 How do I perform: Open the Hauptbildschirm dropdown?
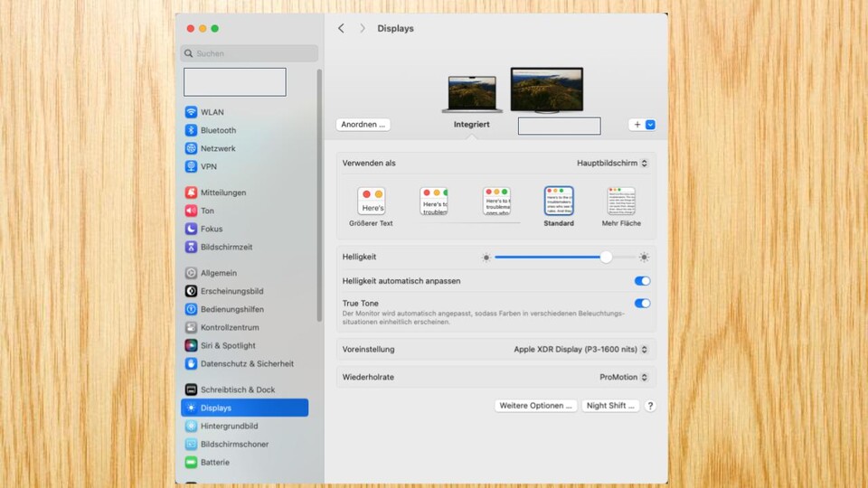point(612,164)
